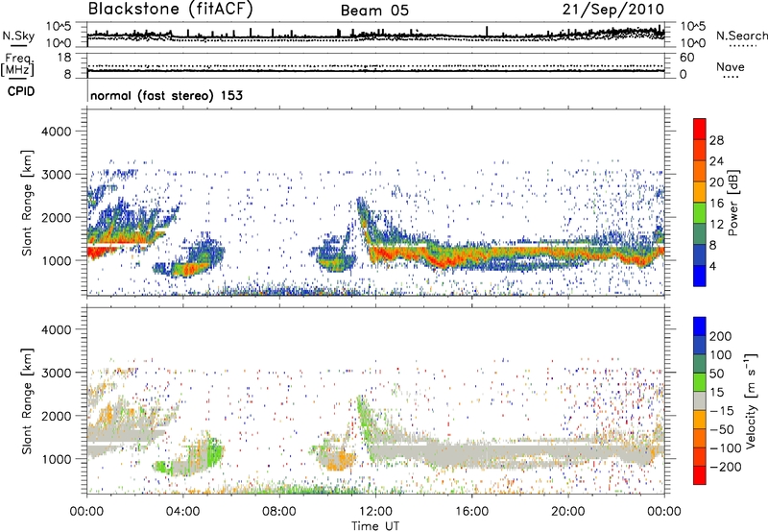
Task: Click the "-50" label on Velocity colorbar
Action: pos(722,429)
